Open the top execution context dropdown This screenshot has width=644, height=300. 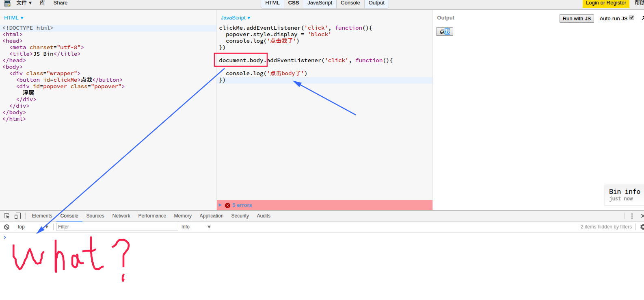click(x=33, y=227)
